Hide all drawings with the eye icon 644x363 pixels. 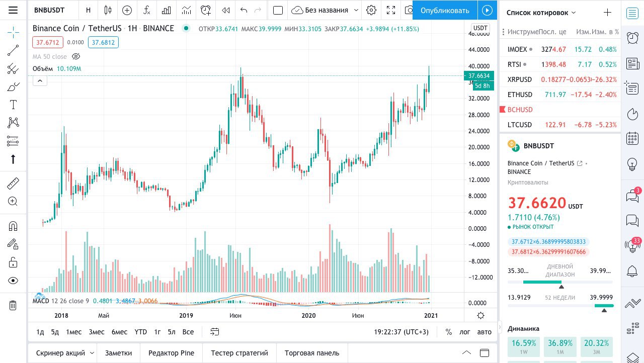pos(13,281)
